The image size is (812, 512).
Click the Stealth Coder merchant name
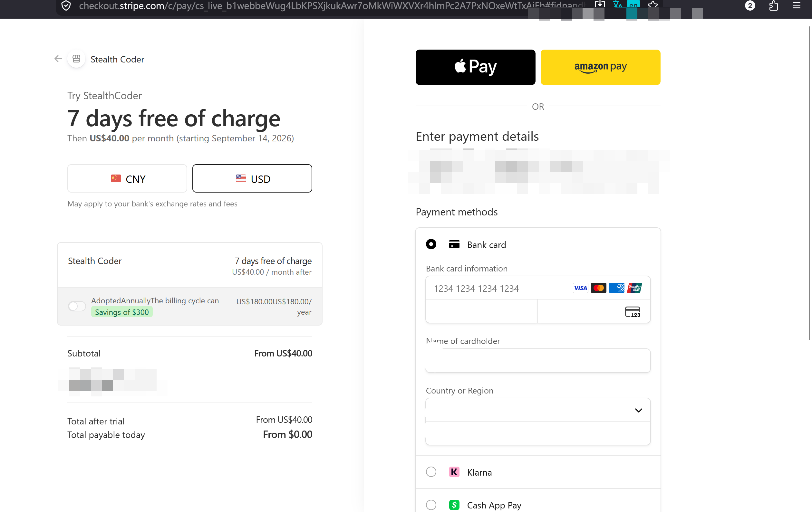(117, 59)
